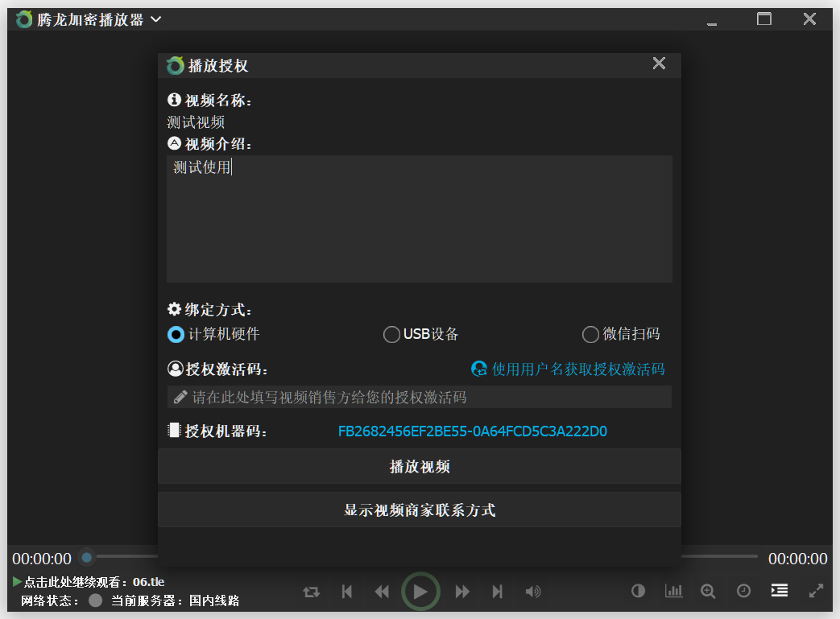Click the activation code input field
This screenshot has width=840, height=619.
click(x=420, y=398)
